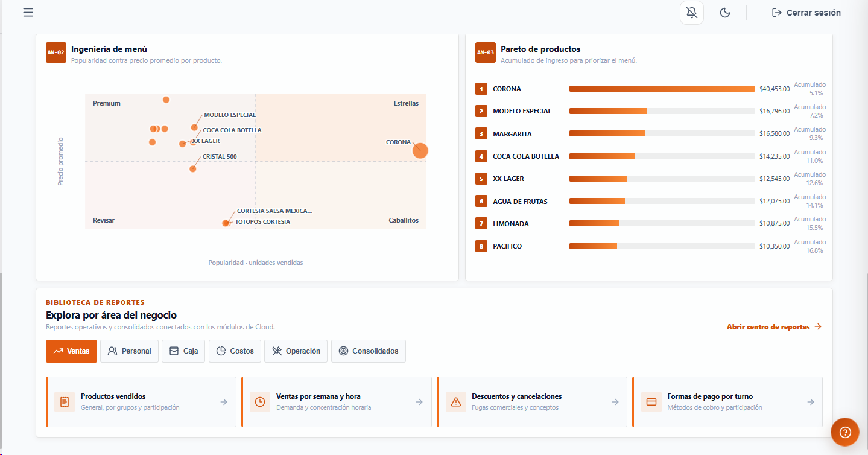This screenshot has height=455, width=868.
Task: Click the document icon on Productos vendidos
Action: point(65,402)
